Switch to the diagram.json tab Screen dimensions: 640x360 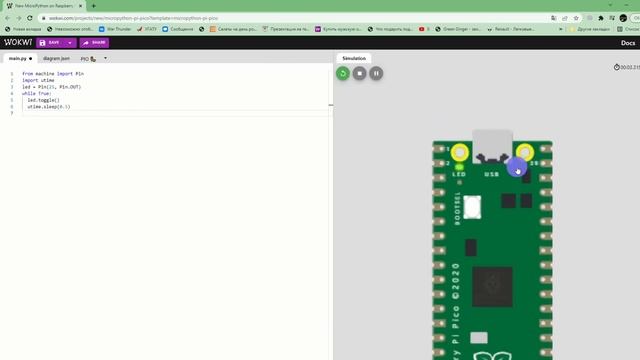point(56,58)
